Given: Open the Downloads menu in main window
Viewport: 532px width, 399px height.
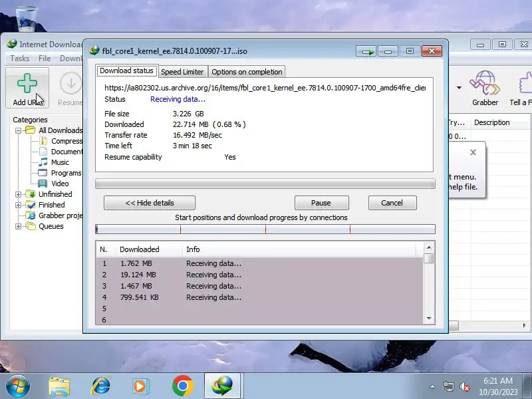Looking at the screenshot, I should point(71,59).
